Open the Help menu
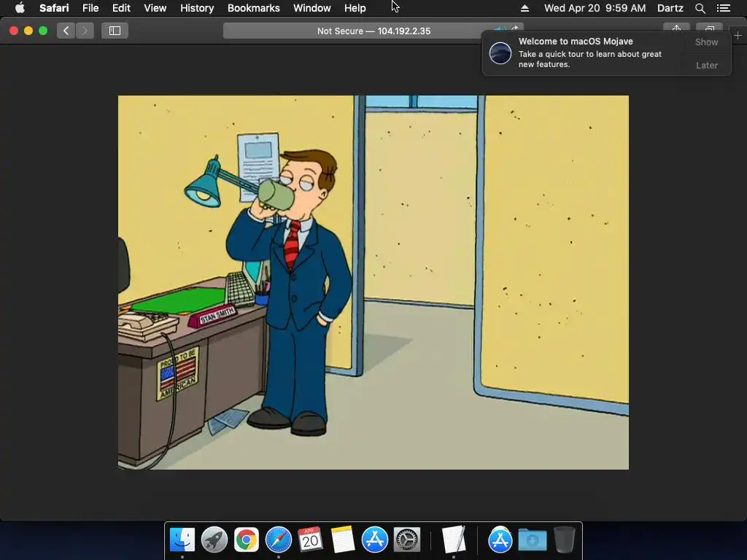The width and height of the screenshot is (747, 560). [x=355, y=8]
